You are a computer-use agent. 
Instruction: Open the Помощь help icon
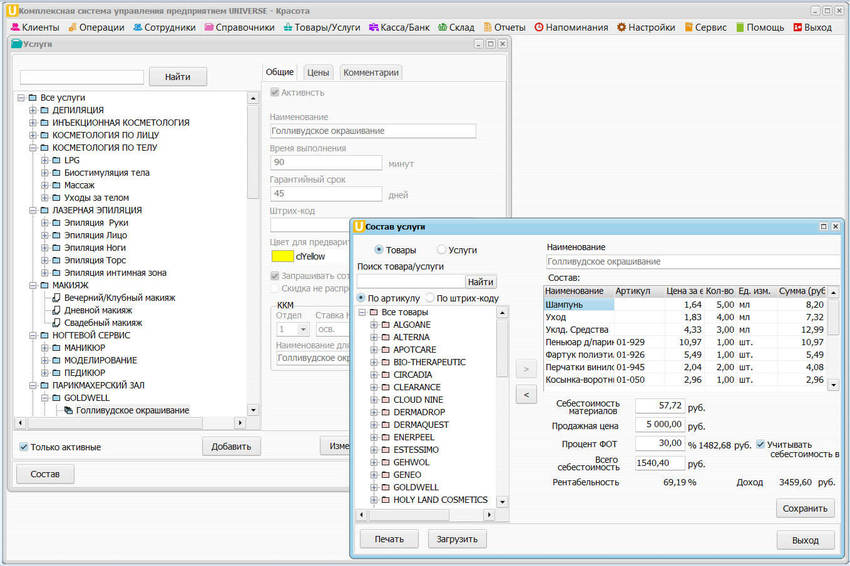click(x=739, y=27)
